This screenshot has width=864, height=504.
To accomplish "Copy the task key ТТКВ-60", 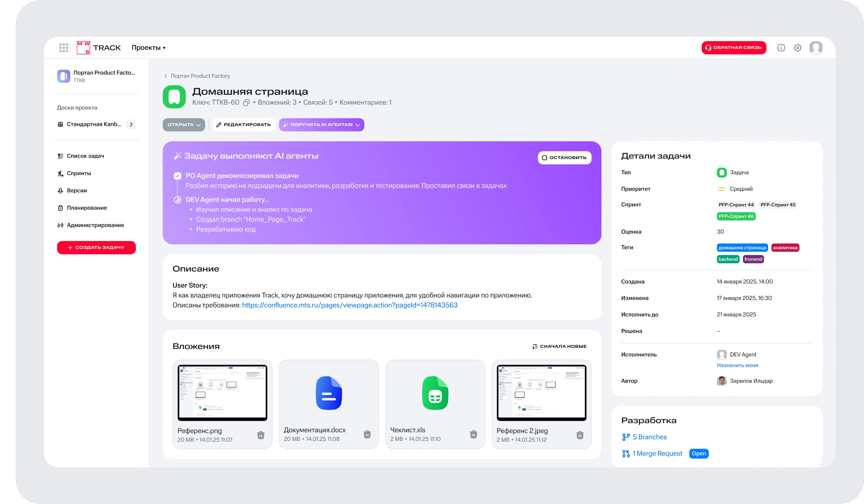I will click(x=246, y=103).
